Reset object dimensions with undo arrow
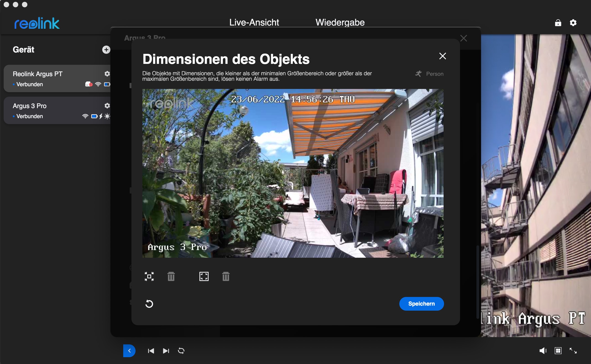 coord(149,304)
